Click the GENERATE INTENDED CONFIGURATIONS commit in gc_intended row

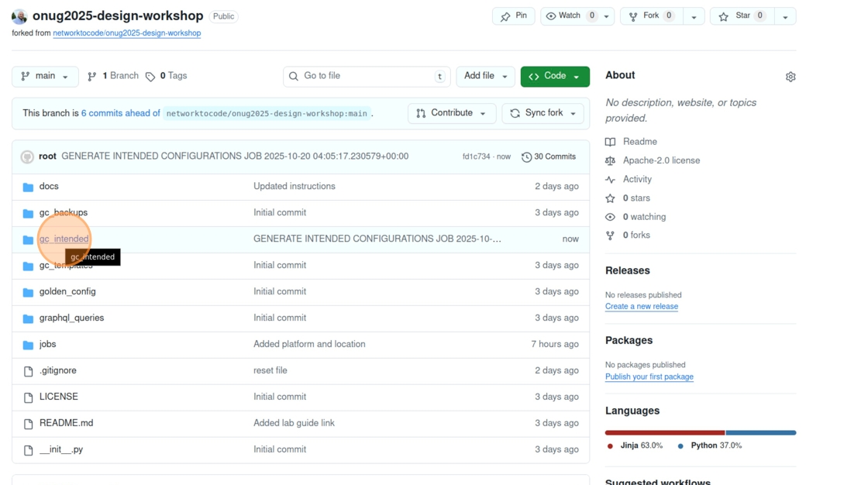(377, 239)
